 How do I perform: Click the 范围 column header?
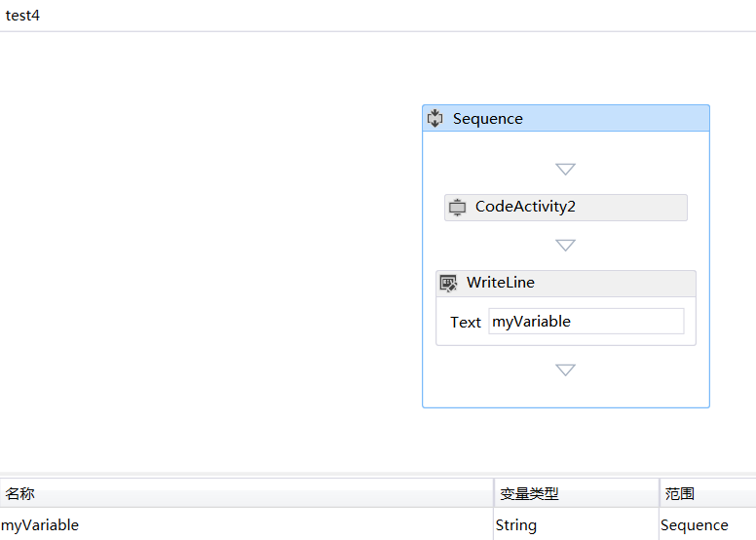pyautogui.click(x=708, y=493)
